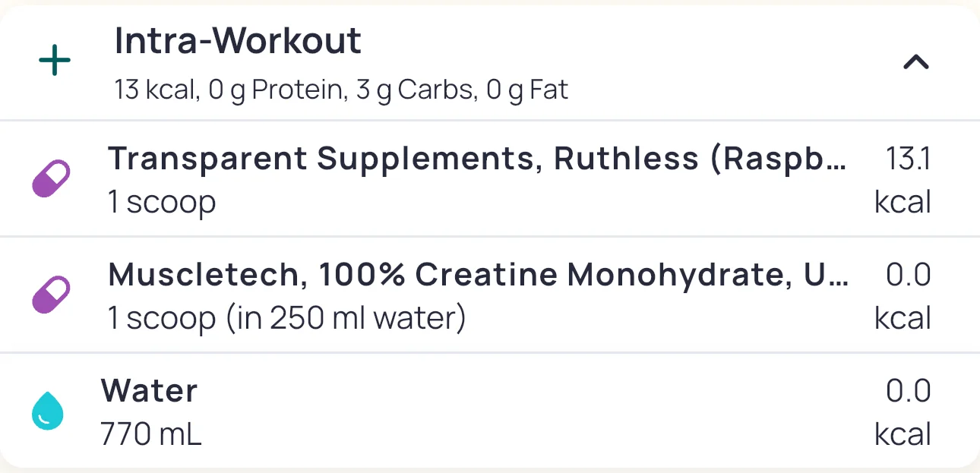Screen dimensions: 980x473
Task: Edit the '1 scoop (in 250 ml water)' serving
Action: [x=286, y=318]
